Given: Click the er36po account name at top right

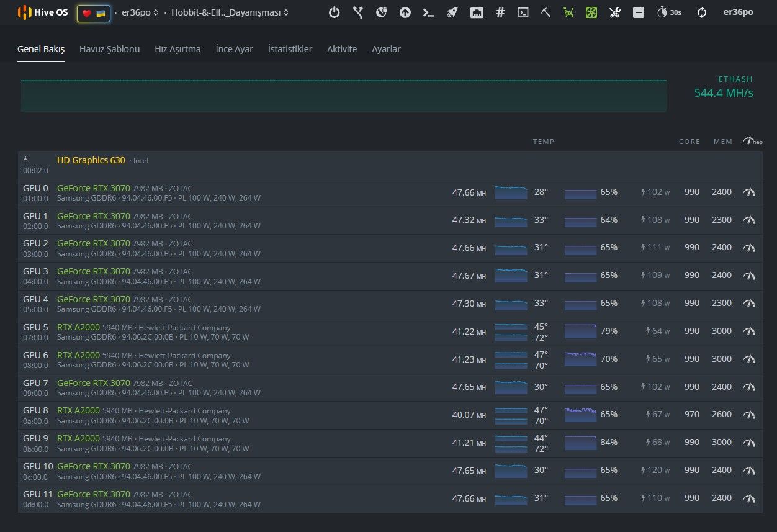Looking at the screenshot, I should pos(739,12).
